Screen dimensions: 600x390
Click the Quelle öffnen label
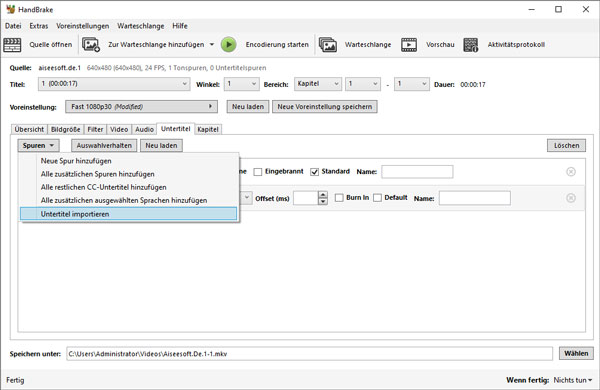pos(51,45)
